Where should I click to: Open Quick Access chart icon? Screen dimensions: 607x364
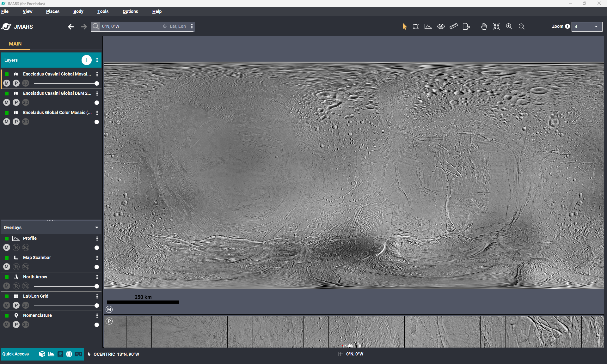51,354
